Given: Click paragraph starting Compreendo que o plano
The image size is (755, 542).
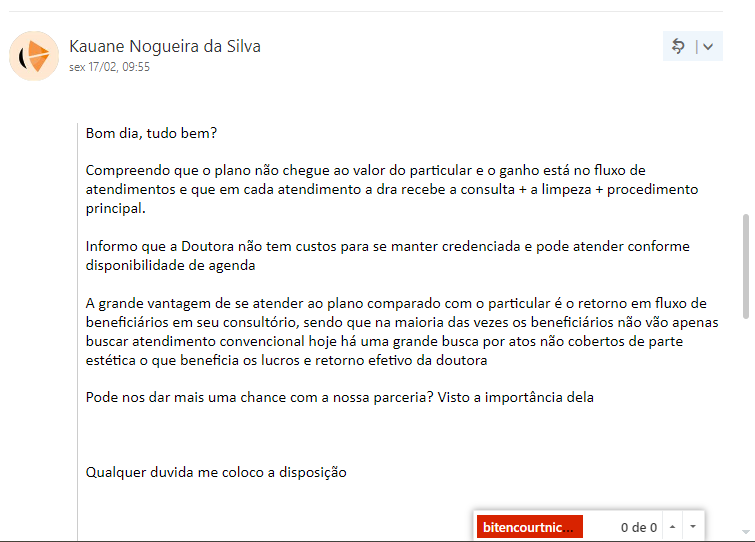Looking at the screenshot, I should (391, 189).
